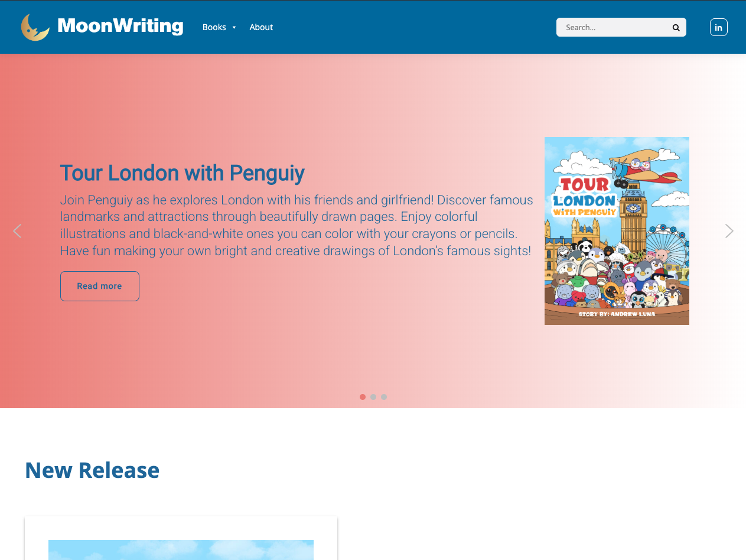Viewport: 746px width, 560px height.
Task: Click the New Release heading
Action: tap(92, 470)
